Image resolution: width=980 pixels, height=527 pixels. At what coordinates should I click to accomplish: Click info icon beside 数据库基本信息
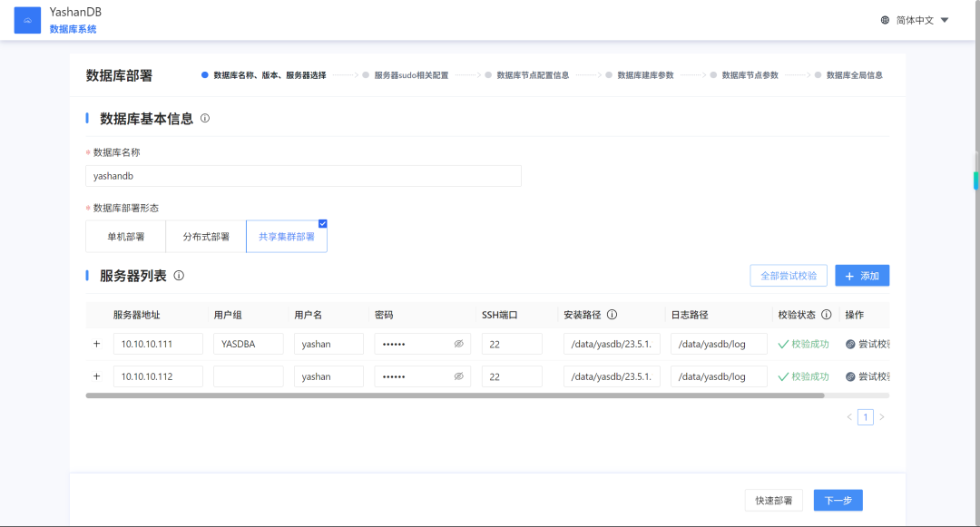coord(205,118)
